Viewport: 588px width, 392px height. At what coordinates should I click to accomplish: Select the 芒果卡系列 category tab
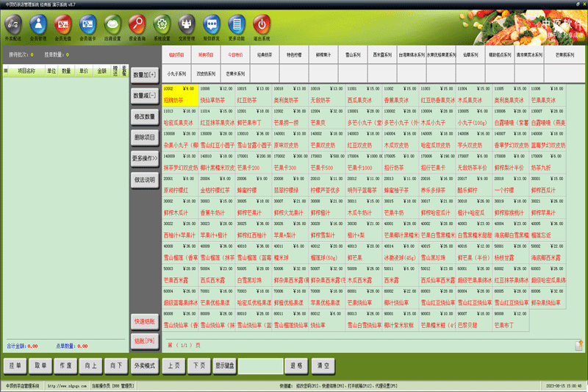pos(235,74)
